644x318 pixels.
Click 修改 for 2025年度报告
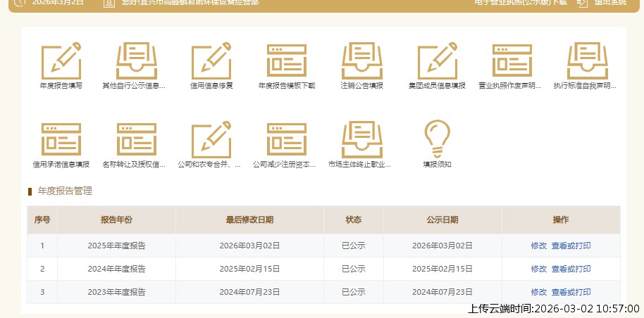click(x=538, y=246)
